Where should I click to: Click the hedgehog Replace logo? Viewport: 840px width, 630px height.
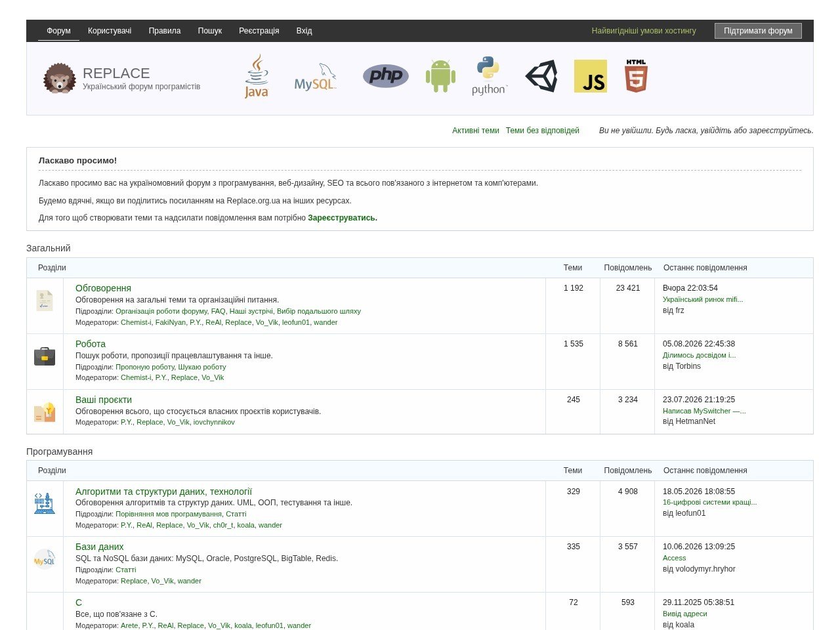(60, 78)
